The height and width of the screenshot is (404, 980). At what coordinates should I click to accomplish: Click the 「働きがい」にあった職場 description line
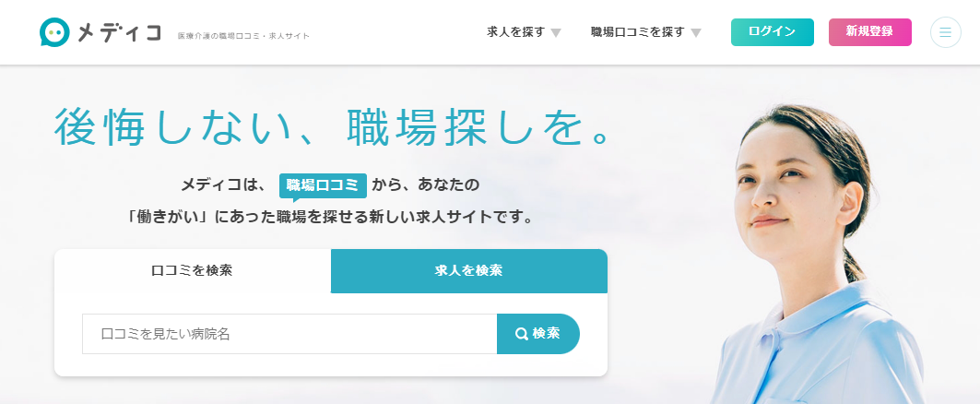pyautogui.click(x=331, y=219)
